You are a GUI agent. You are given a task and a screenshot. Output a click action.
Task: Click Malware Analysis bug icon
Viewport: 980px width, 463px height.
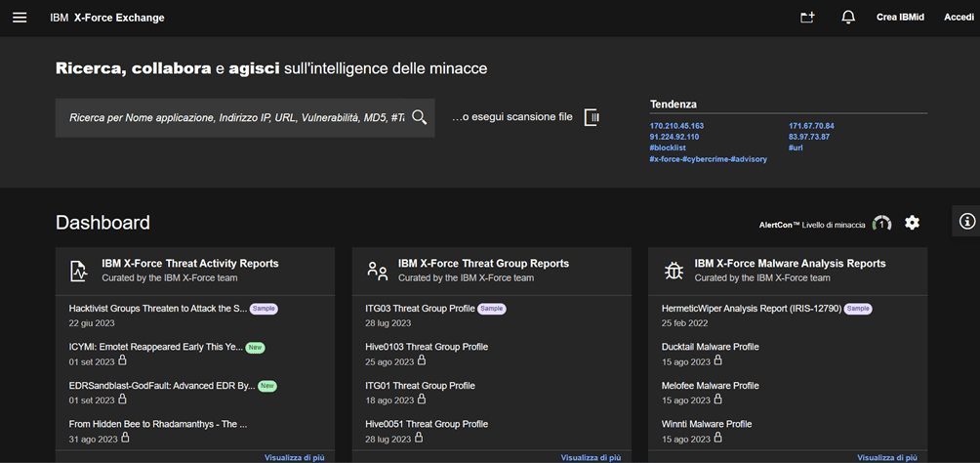(674, 271)
